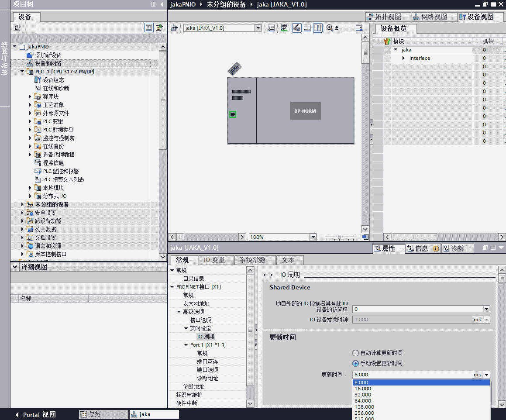Click the green PROFINET port on device
The image size is (506, 420).
(x=233, y=114)
